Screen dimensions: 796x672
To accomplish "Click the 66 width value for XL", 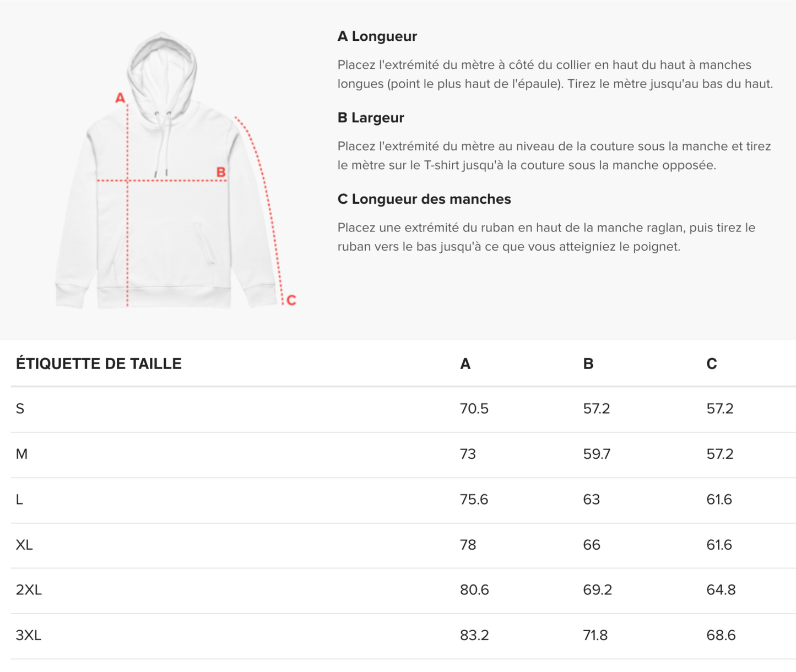I will click(592, 545).
